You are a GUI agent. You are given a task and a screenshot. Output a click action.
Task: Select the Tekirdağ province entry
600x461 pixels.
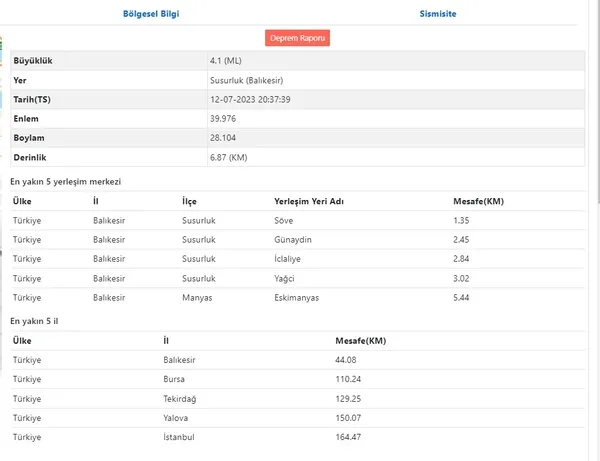[x=179, y=399]
